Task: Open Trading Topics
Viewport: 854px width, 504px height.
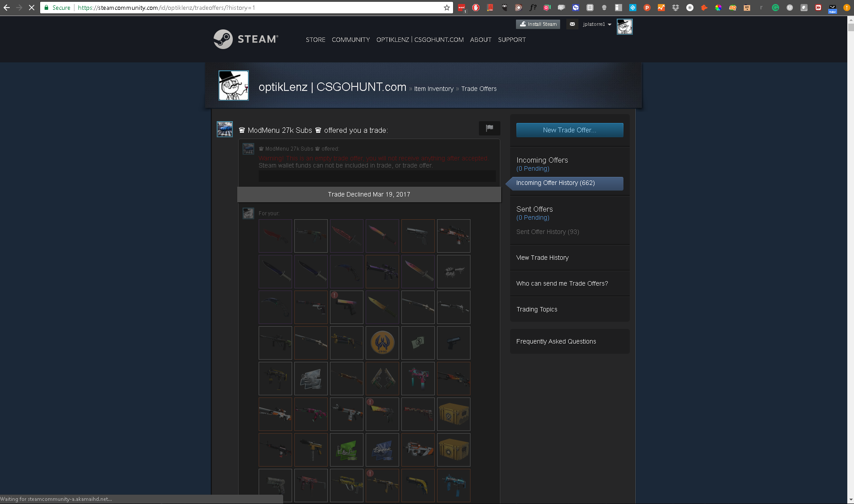Action: tap(537, 309)
